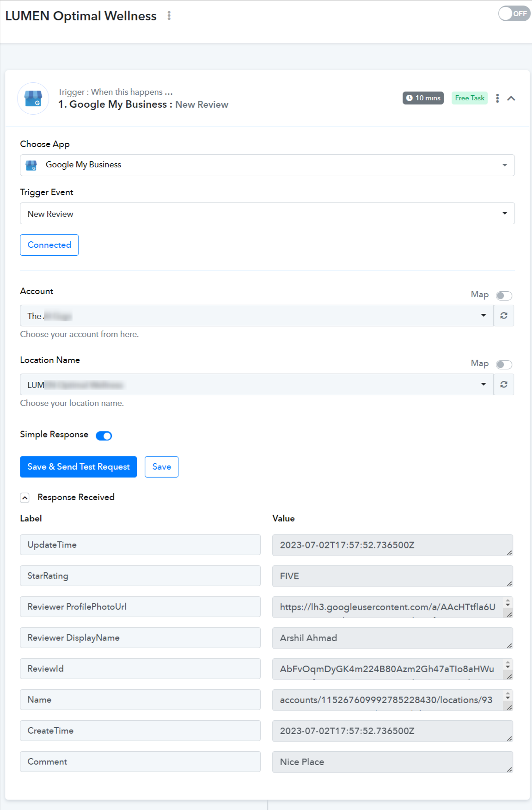Click resize handle of UpdateTime value field
532x810 pixels.
[509, 552]
